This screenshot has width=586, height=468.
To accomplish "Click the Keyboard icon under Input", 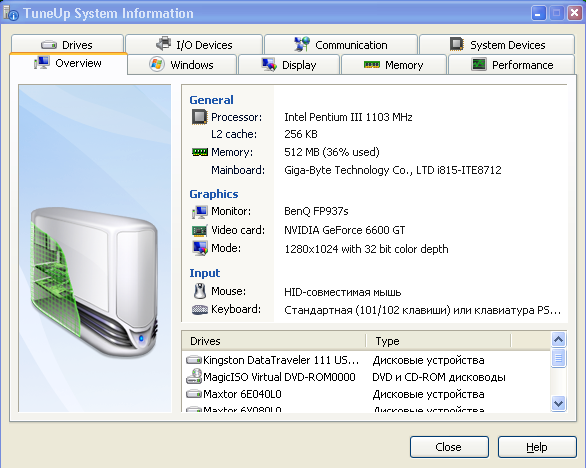I will click(x=200, y=310).
